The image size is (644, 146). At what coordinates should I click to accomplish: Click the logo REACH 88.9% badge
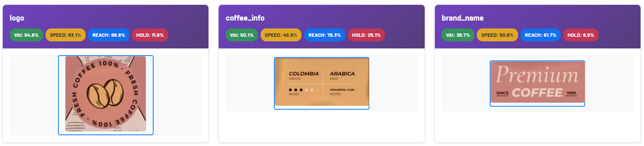pos(108,35)
